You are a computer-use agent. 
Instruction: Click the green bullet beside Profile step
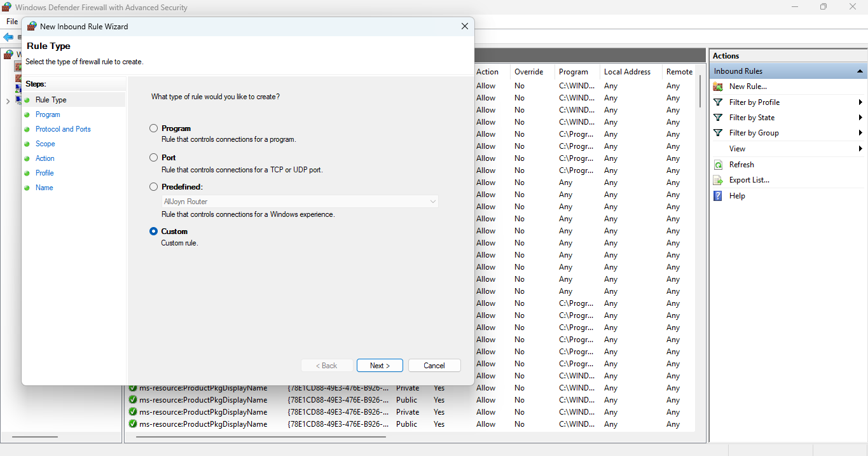27,173
